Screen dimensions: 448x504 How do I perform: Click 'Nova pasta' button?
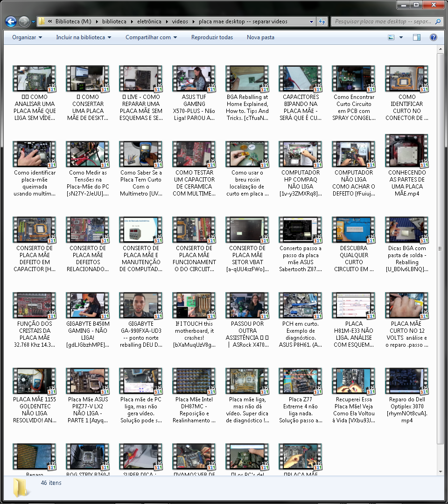tap(260, 37)
